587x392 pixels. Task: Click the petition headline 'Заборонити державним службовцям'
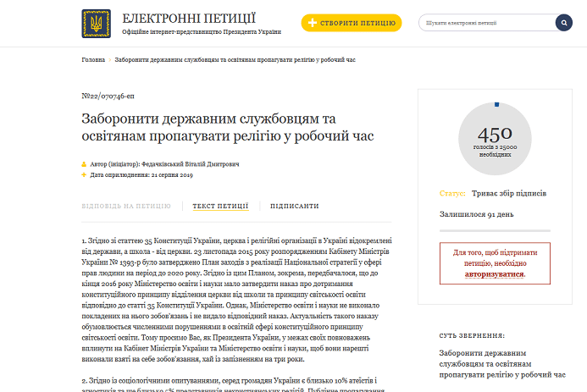point(228,127)
